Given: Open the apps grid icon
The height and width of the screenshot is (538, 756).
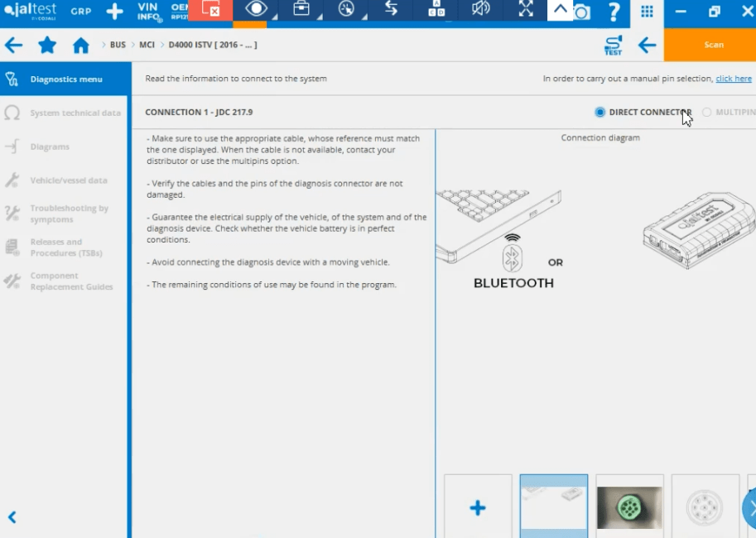Looking at the screenshot, I should coord(647,12).
